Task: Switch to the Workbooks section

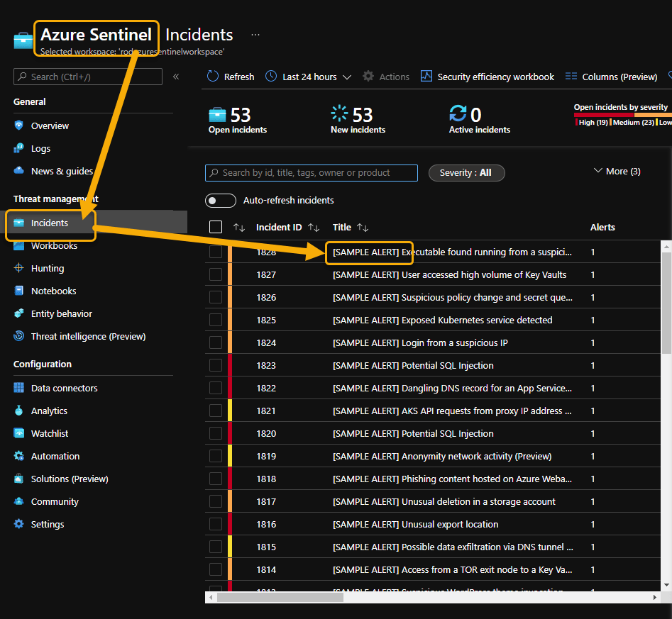Action: (52, 245)
